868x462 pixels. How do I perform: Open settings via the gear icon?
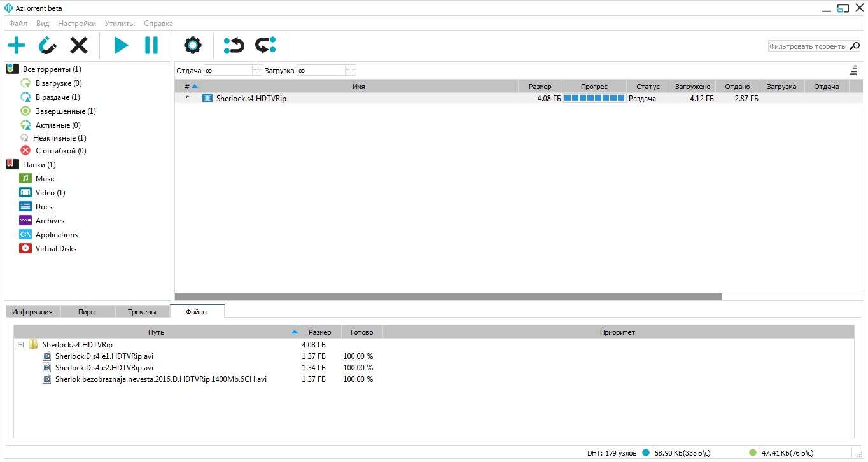click(x=192, y=45)
